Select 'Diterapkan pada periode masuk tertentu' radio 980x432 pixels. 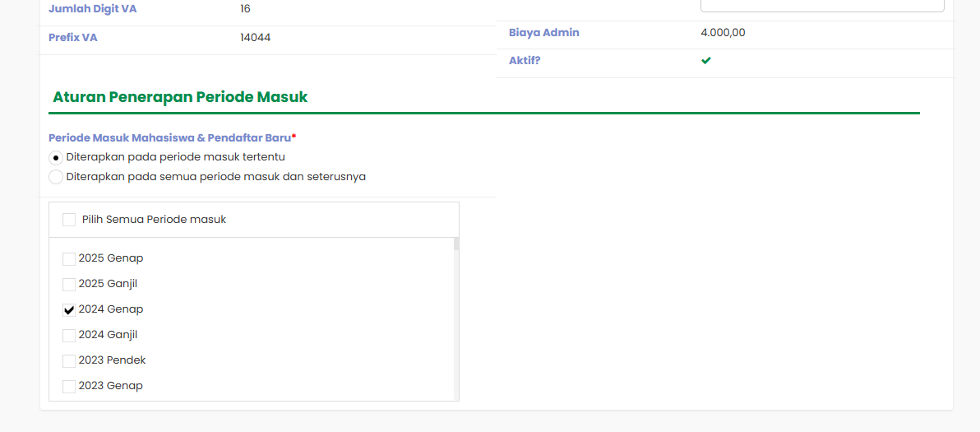click(56, 158)
